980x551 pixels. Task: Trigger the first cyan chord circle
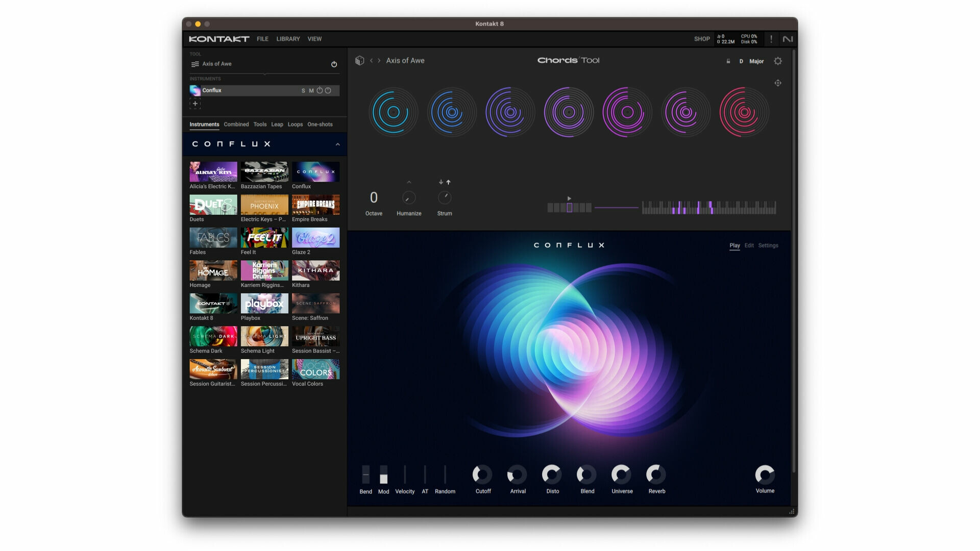point(393,112)
